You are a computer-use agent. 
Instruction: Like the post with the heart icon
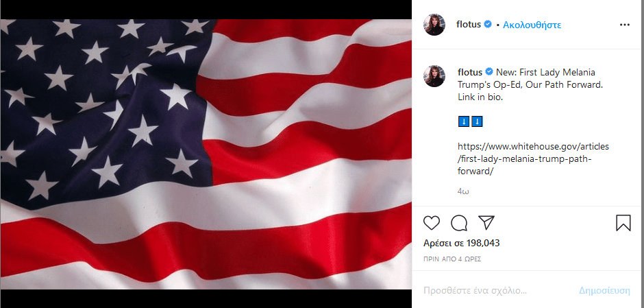tap(432, 223)
